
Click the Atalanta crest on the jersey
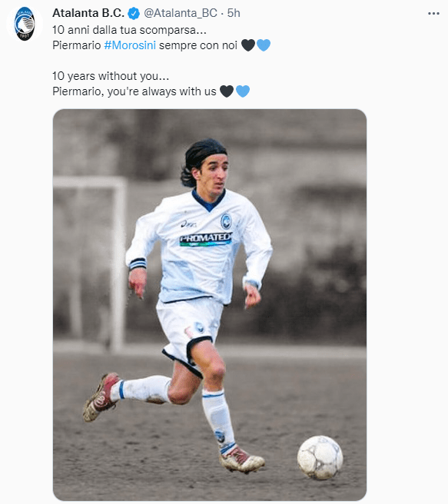226,221
